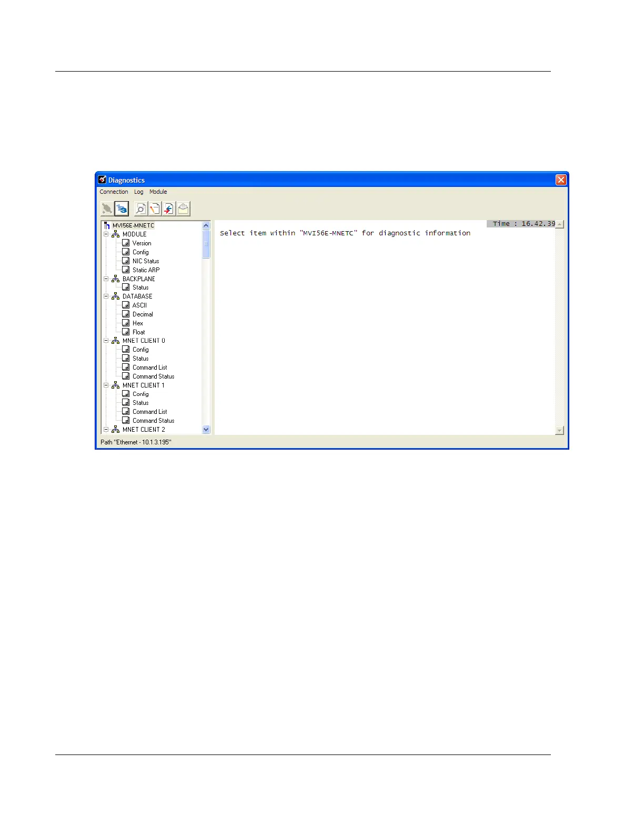The image size is (644, 834).
Task: Click the page with pencil icon
Action: click(155, 209)
